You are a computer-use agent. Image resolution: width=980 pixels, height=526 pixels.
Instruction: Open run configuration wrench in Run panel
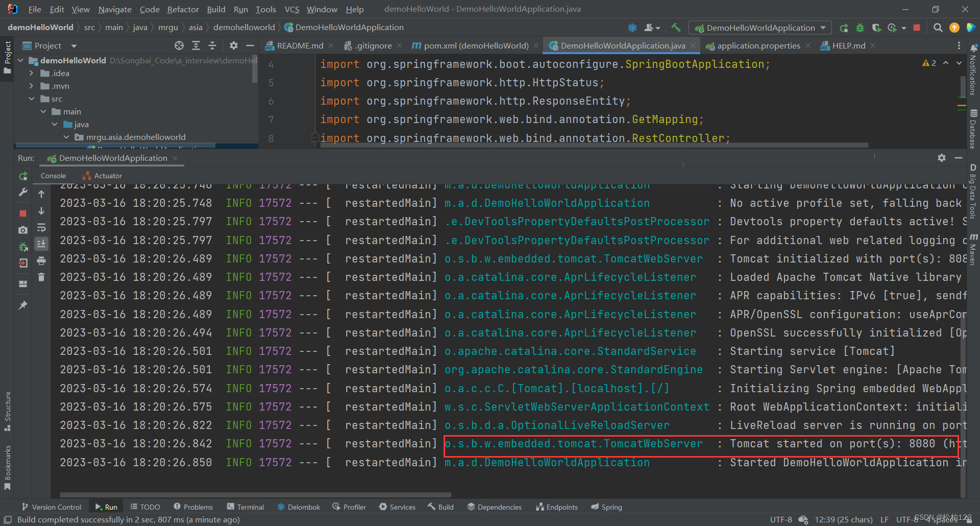tap(23, 193)
